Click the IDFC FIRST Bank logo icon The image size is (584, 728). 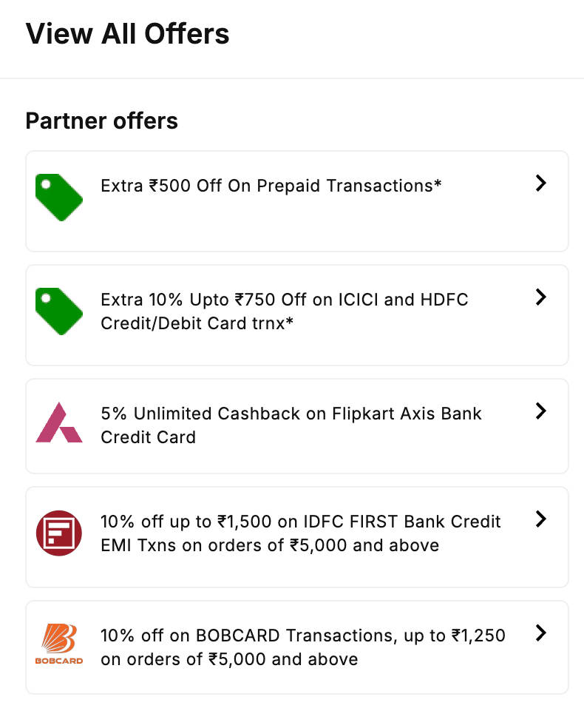click(59, 533)
